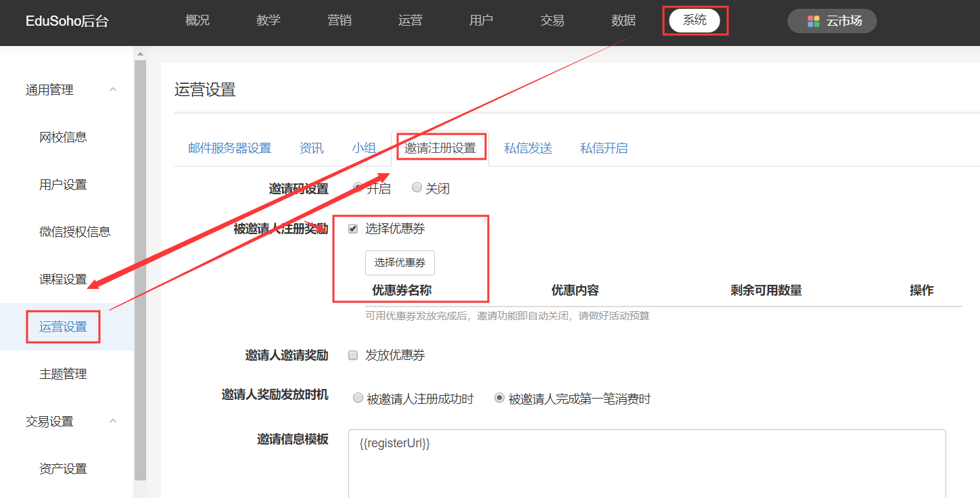Click inside the 邀请信息模板 text area
The image size is (980, 498).
point(646,467)
